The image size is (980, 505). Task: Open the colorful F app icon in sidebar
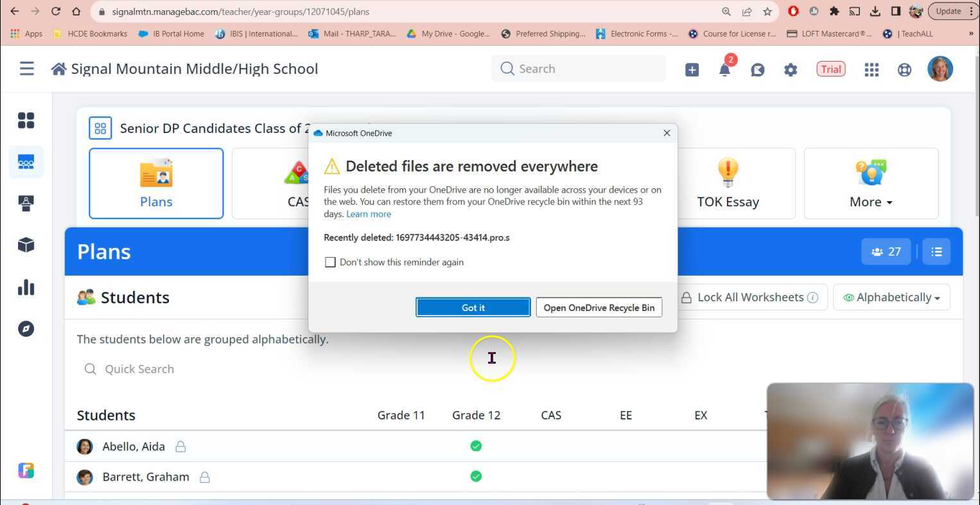click(x=26, y=470)
